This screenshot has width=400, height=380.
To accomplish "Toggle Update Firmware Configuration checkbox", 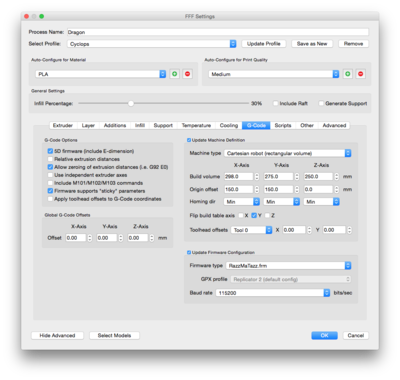I will [189, 252].
